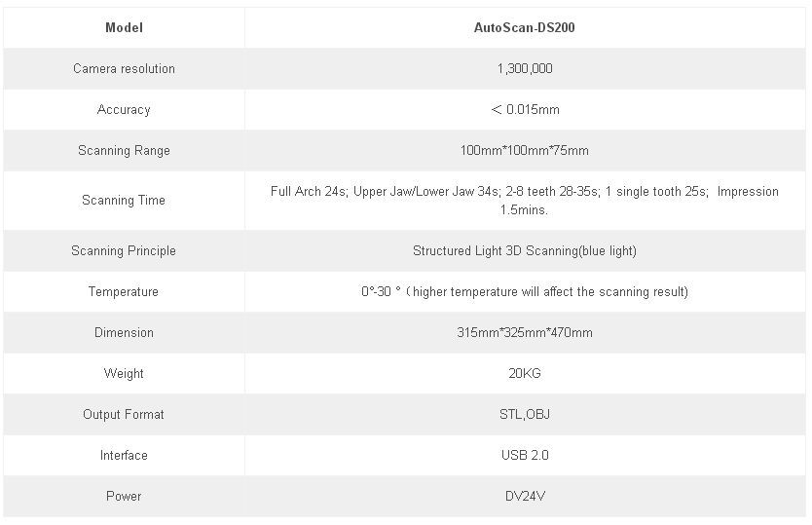Click the 1,300,000 resolution value
Viewport: 812px width, 525px height.
coord(524,68)
